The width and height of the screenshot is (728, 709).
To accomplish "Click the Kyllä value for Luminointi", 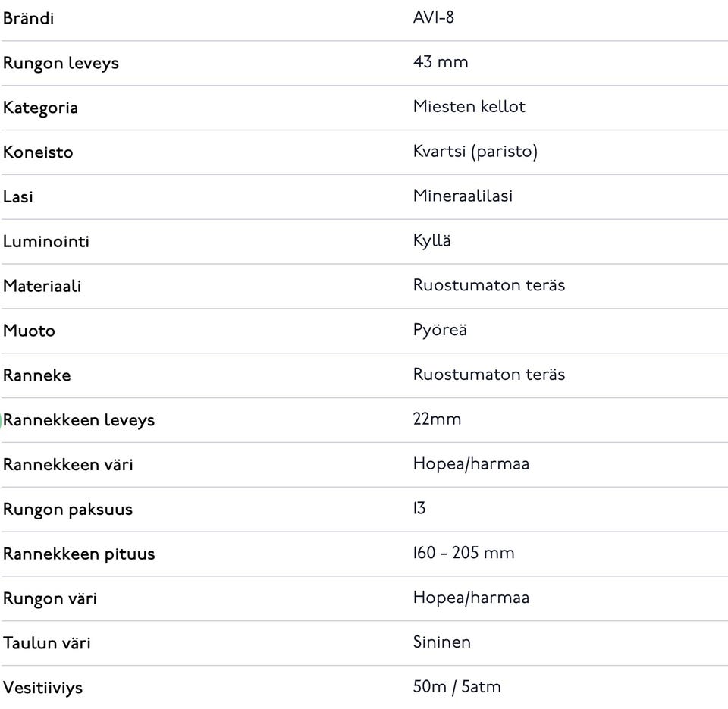I will 431,241.
